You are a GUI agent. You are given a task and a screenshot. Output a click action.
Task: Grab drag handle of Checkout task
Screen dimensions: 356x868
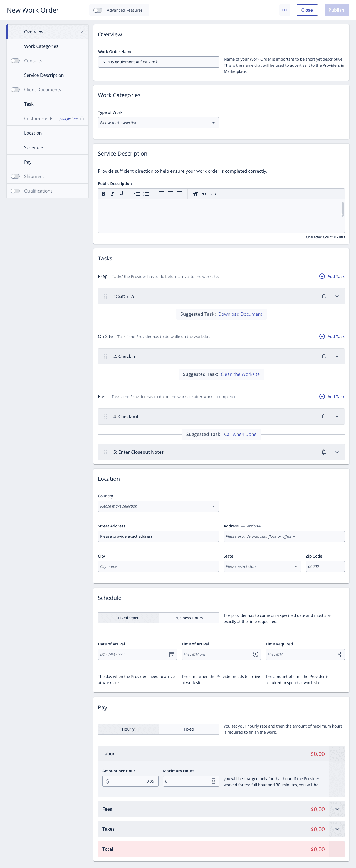tap(106, 416)
